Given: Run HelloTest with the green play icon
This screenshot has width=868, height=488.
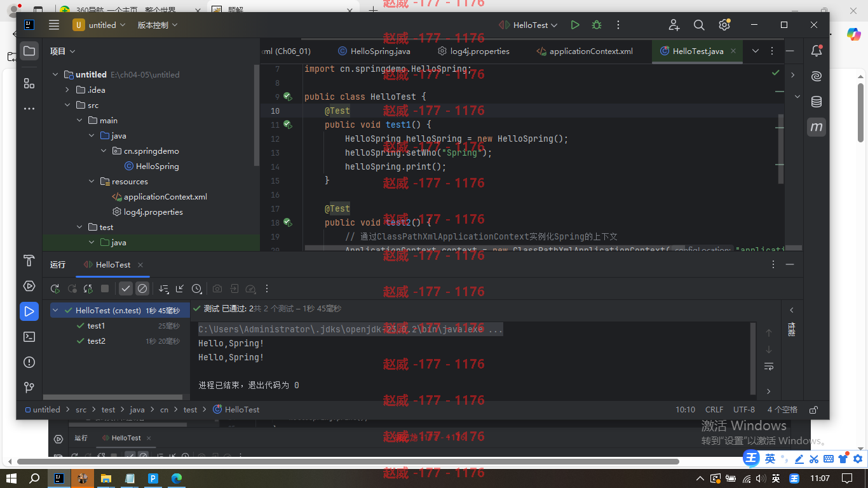Looking at the screenshot, I should click(575, 25).
